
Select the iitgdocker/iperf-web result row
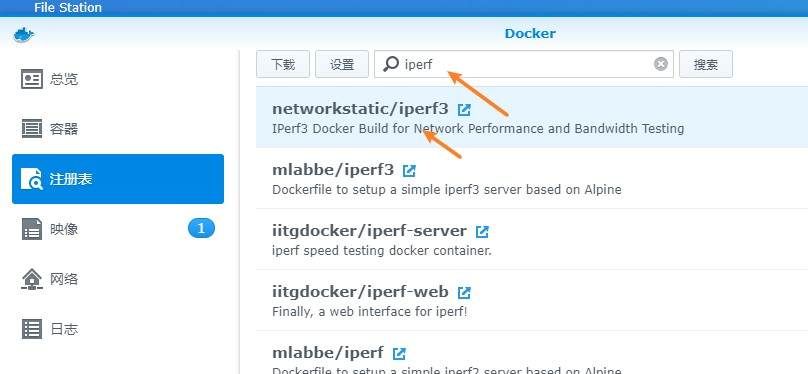pyautogui.click(x=532, y=301)
